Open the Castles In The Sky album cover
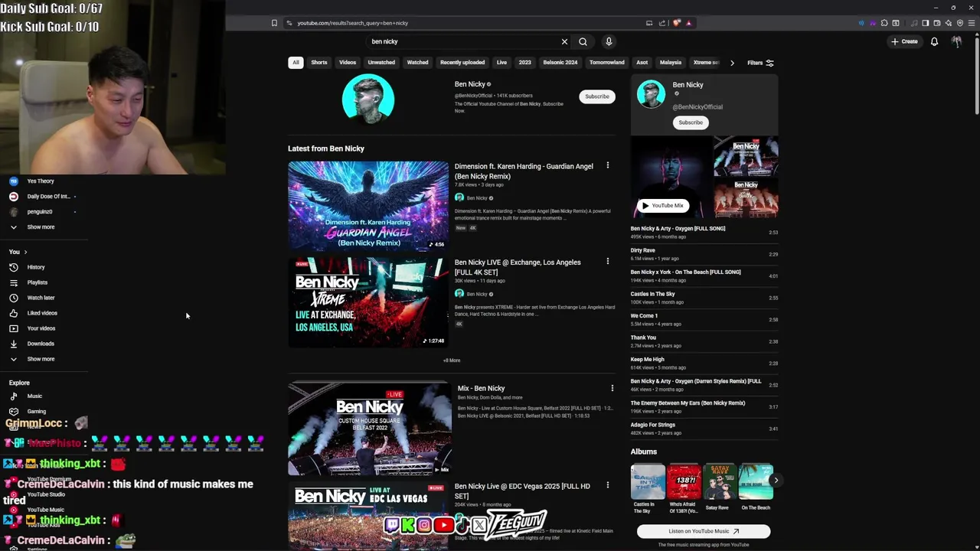The height and width of the screenshot is (551, 980). point(648,481)
